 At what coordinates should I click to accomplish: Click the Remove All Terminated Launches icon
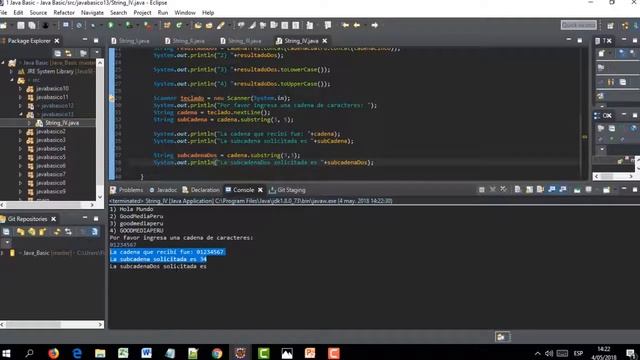[x=504, y=190]
